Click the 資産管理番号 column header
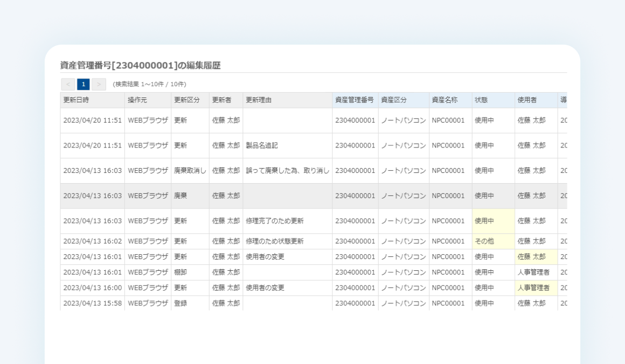The image size is (625, 364). 355,100
